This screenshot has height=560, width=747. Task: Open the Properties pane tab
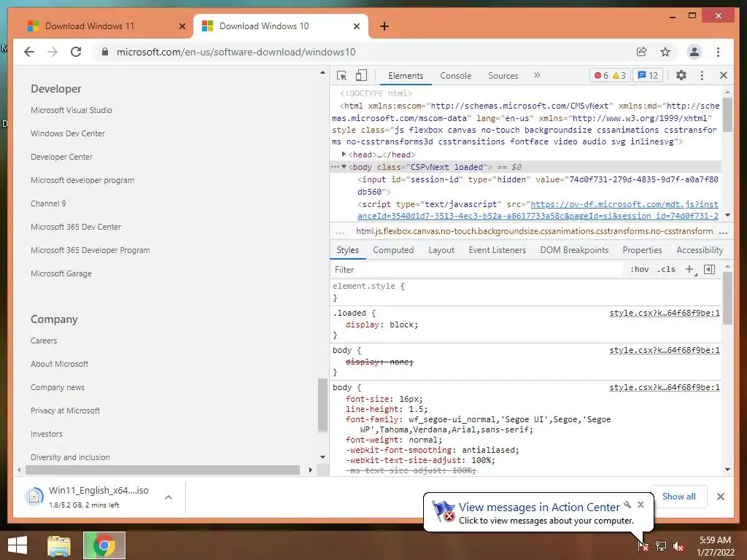(642, 250)
